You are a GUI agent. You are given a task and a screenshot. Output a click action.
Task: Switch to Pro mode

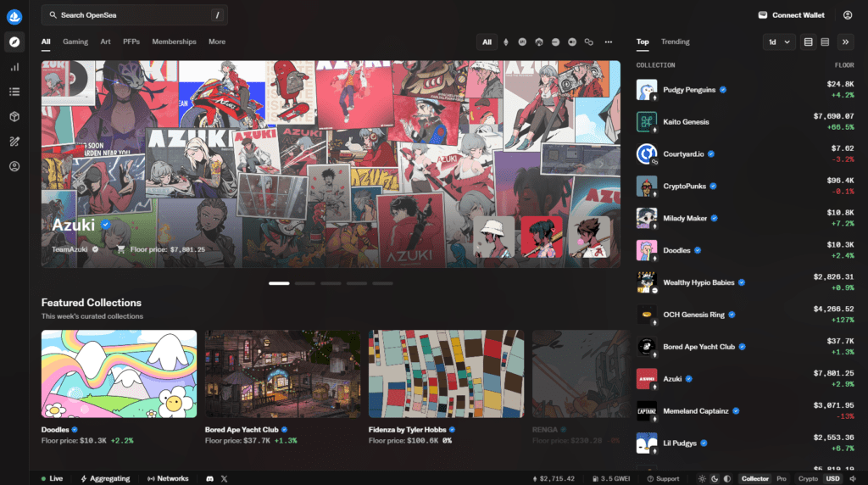pos(781,479)
